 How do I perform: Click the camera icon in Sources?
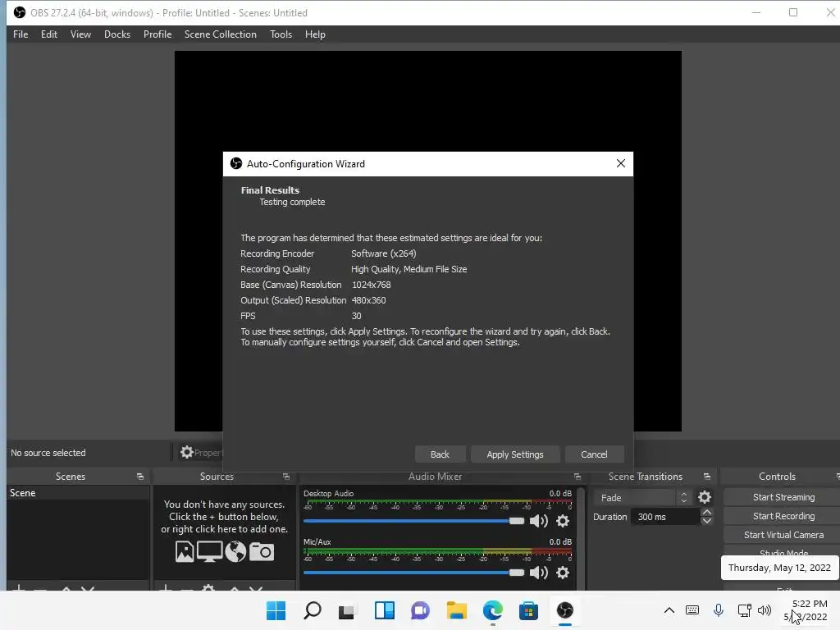click(x=262, y=552)
